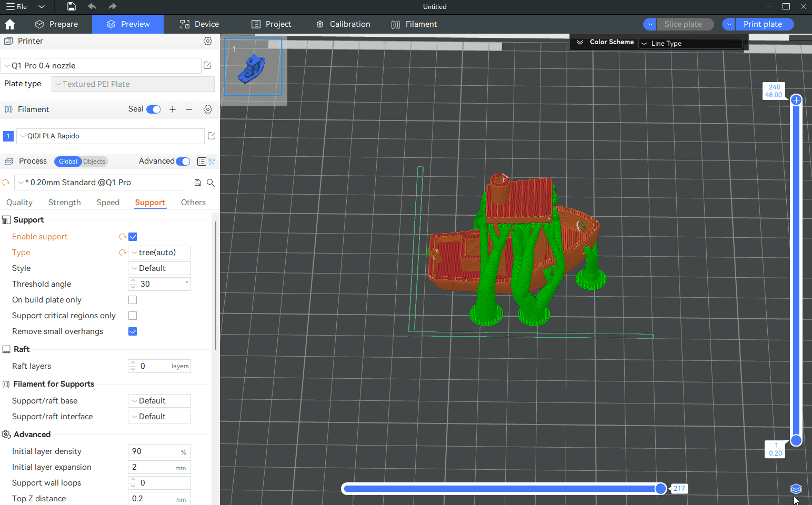
Task: Click the Print plate button
Action: pyautogui.click(x=763, y=24)
